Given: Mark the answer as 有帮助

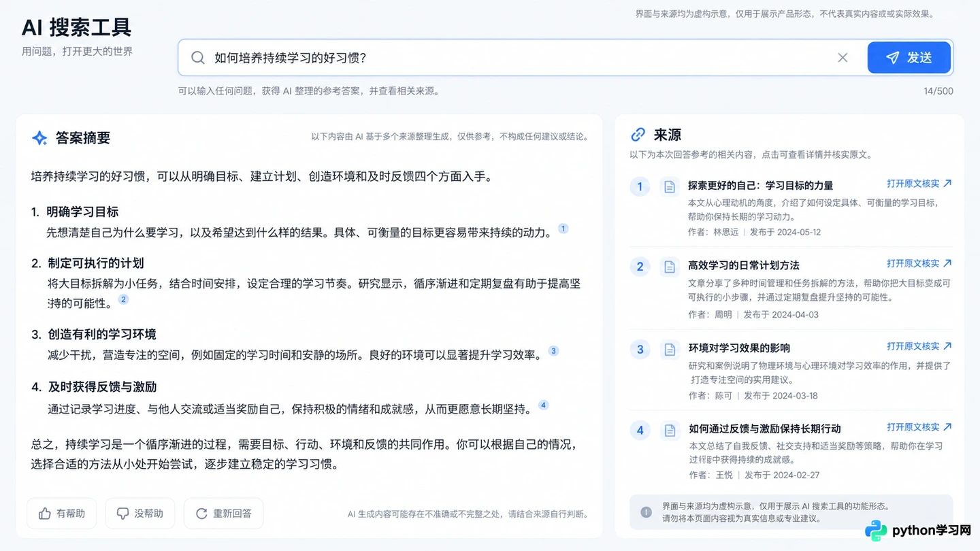Looking at the screenshot, I should [x=62, y=514].
